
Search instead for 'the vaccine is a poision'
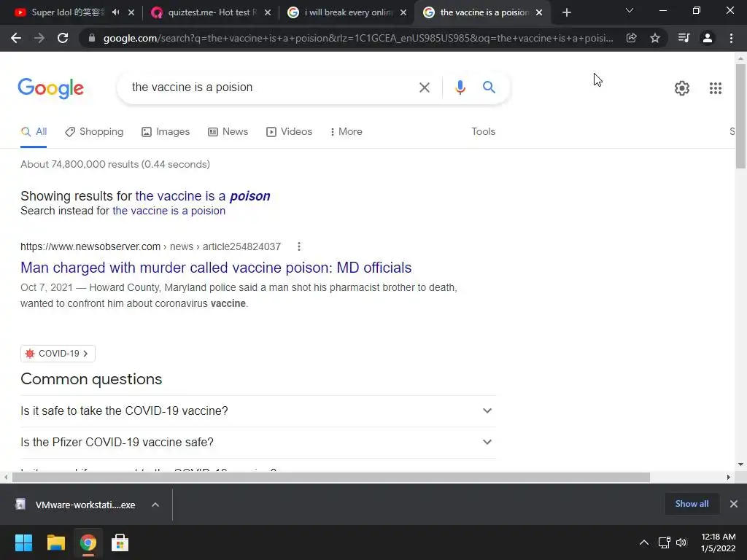(169, 211)
